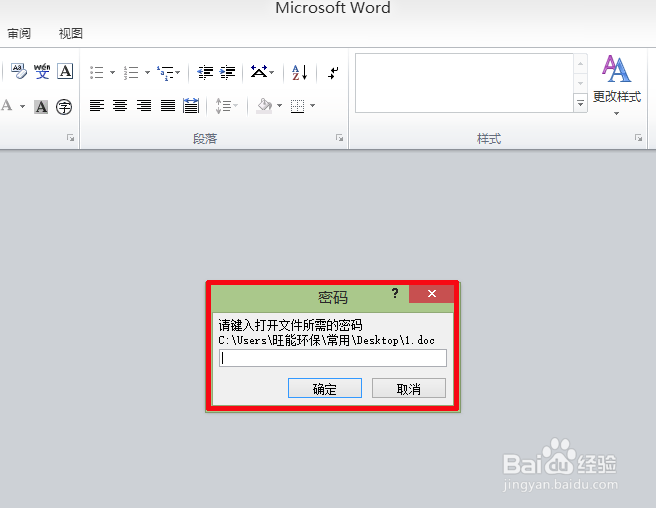Image resolution: width=656 pixels, height=508 pixels.
Task: Expand the Multilevel List dropdown arrow
Action: (178, 72)
